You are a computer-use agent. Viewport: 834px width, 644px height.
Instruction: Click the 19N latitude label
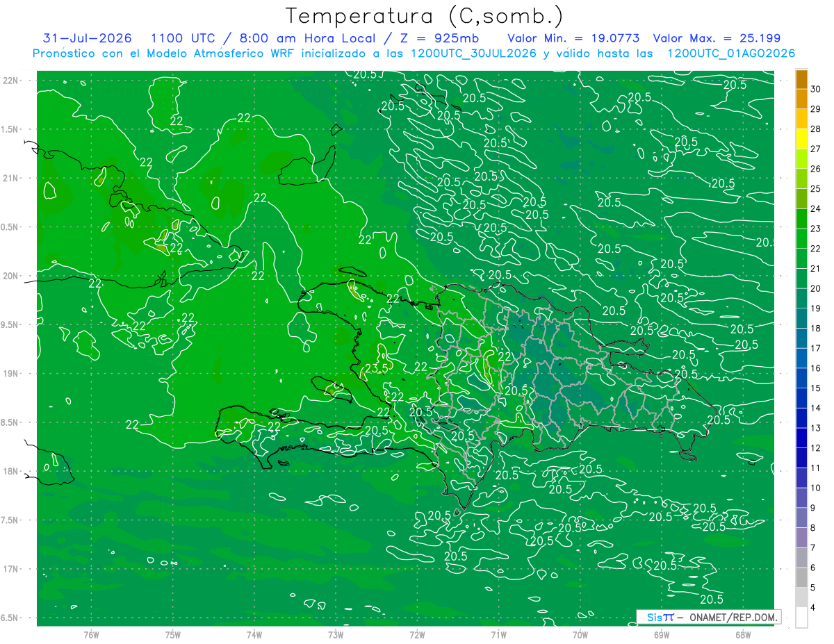tap(11, 373)
